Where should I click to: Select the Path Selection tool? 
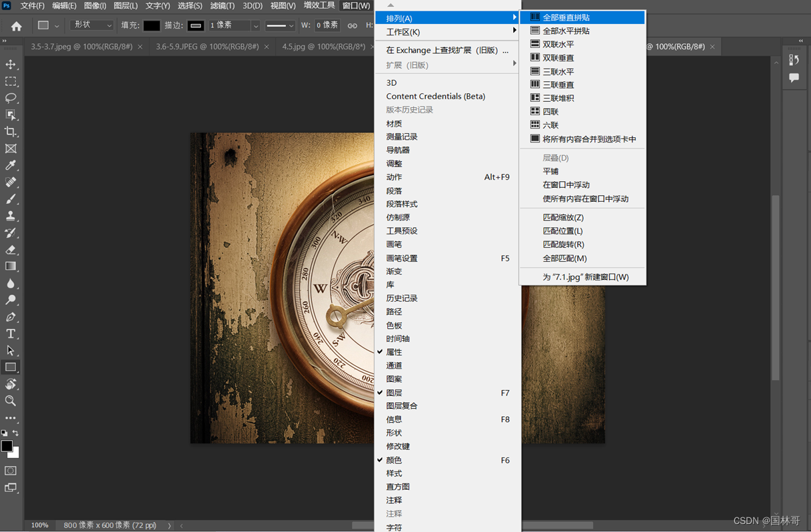pos(11,350)
